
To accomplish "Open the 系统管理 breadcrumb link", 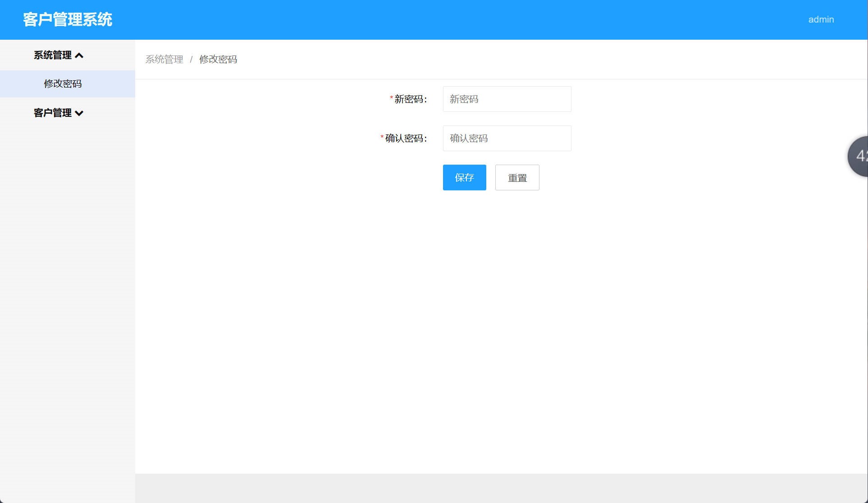I will 164,59.
